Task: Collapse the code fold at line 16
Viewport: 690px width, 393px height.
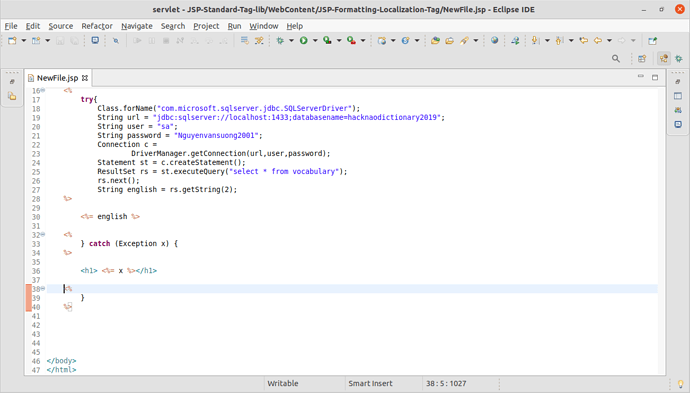Action: point(43,90)
